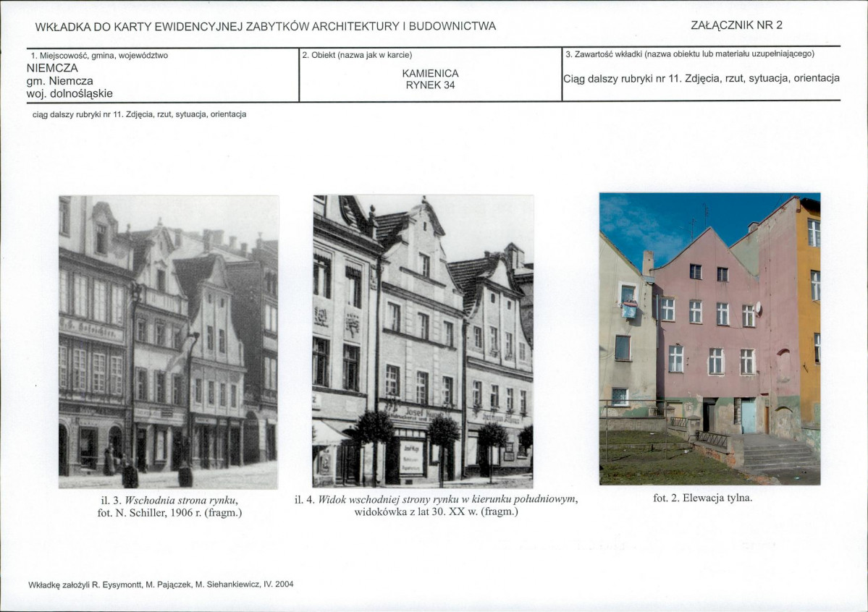Click the address 'RYNEK 34'
The image size is (868, 612).
[430, 85]
